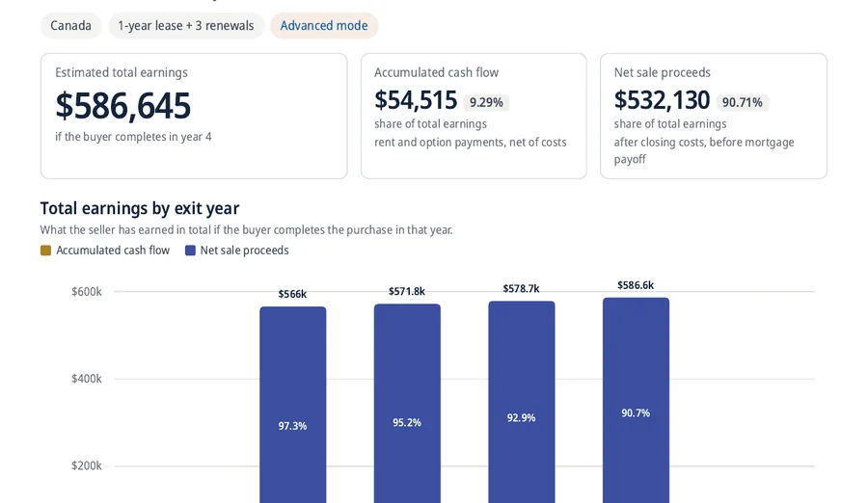Select the Net sale proceeds amount $532,130
868x503 pixels.
pos(662,100)
